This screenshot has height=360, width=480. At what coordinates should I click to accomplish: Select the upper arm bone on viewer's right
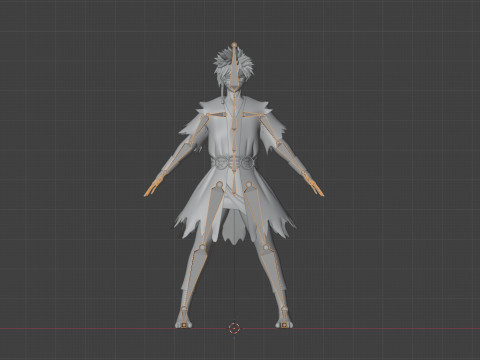tap(271, 130)
